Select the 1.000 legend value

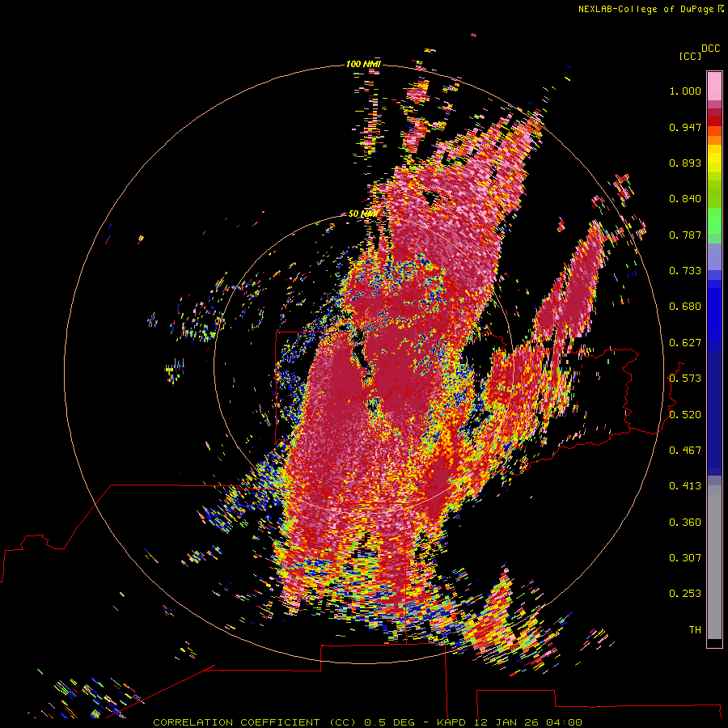click(685, 91)
